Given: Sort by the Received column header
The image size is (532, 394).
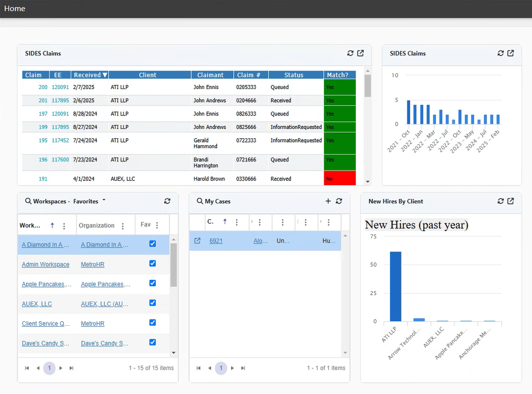Looking at the screenshot, I should 90,75.
